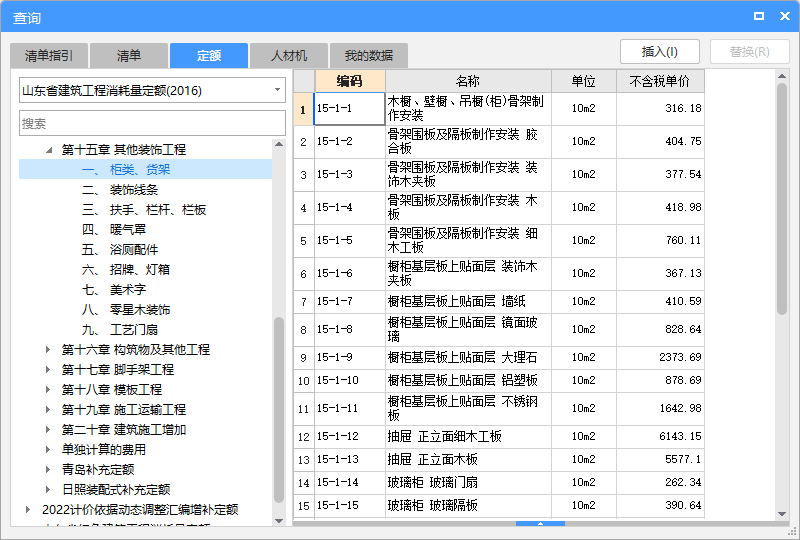Click table scrollbar up arrow
Screen dimensions: 800x540
(782, 76)
